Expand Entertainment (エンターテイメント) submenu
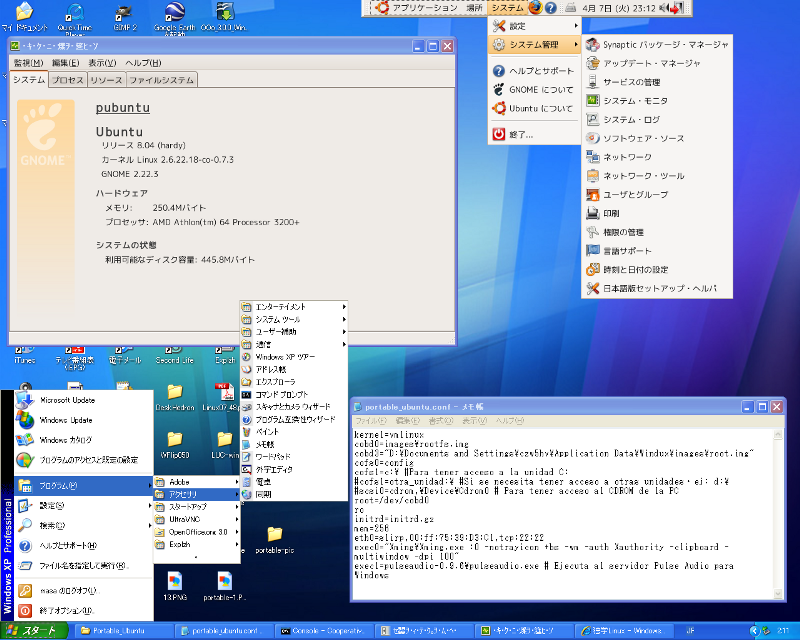 [294, 307]
